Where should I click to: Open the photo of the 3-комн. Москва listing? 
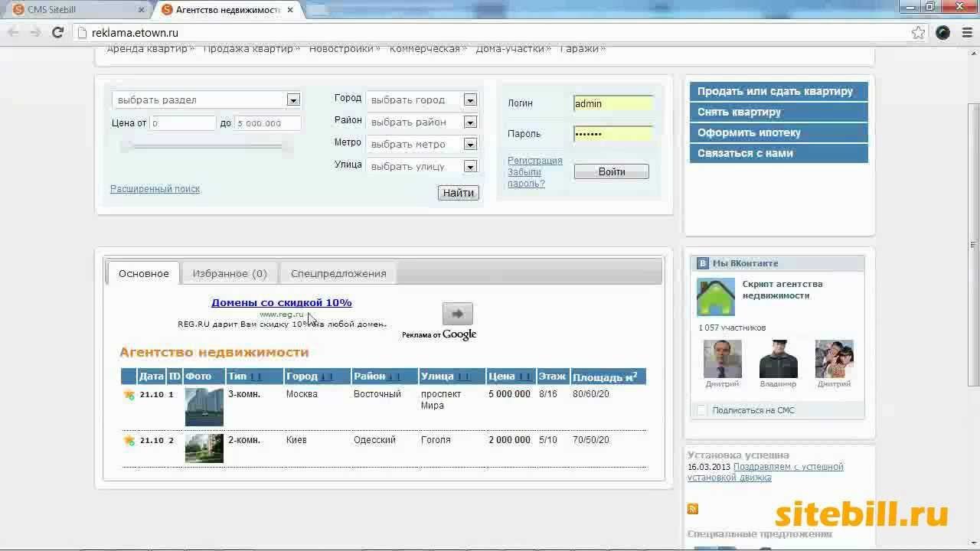pos(204,407)
